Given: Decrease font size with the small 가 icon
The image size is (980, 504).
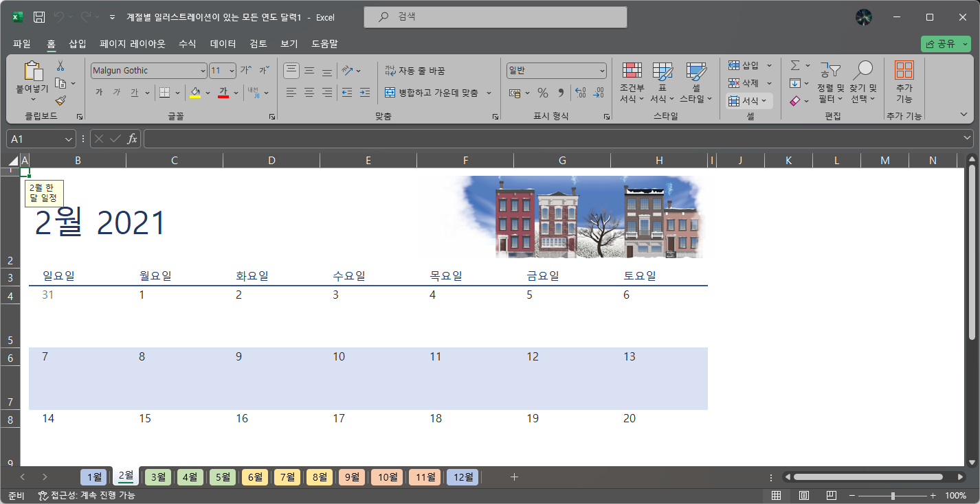Looking at the screenshot, I should (x=264, y=70).
